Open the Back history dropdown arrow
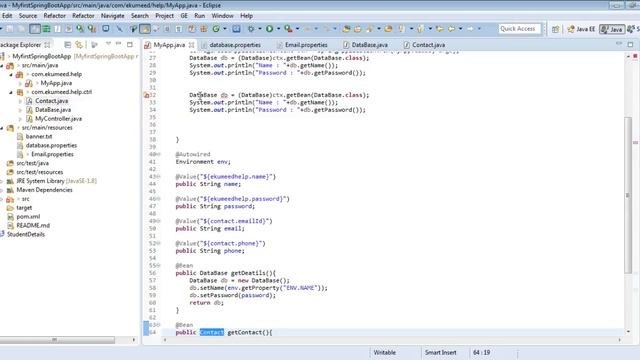This screenshot has height=360, width=640. coord(460,29)
